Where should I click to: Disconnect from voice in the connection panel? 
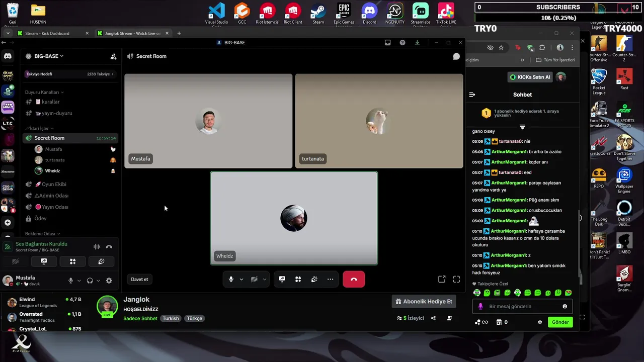(109, 247)
